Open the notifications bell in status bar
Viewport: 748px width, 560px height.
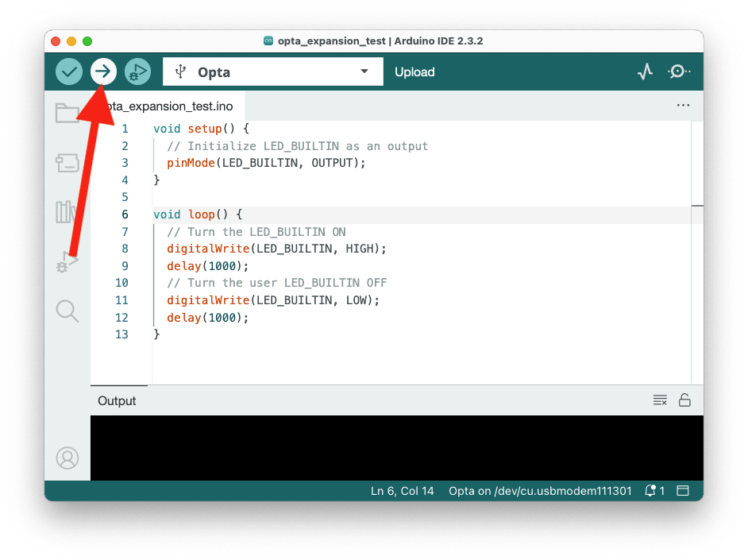click(654, 491)
